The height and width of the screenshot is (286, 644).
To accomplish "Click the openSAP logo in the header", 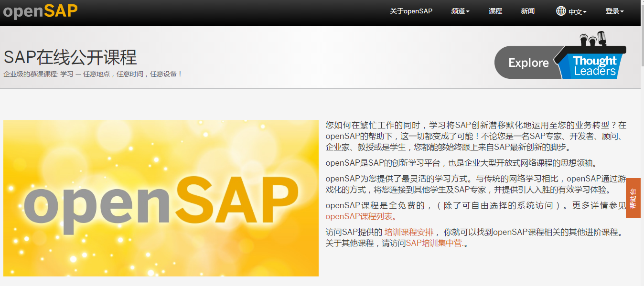I will 40,11.
